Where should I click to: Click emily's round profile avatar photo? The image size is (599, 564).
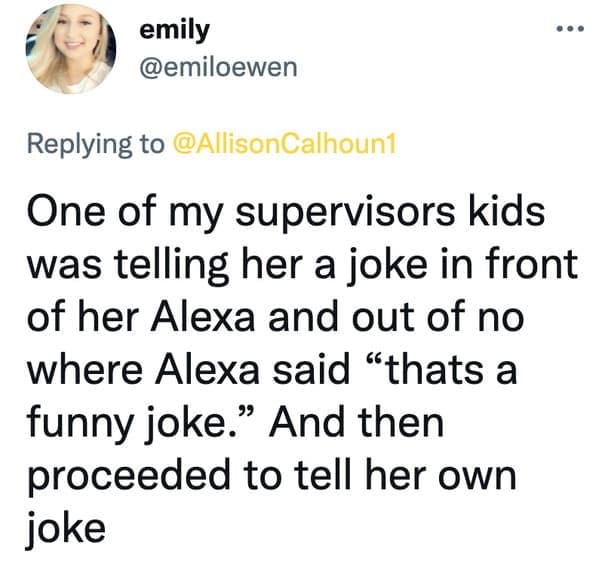click(x=71, y=49)
